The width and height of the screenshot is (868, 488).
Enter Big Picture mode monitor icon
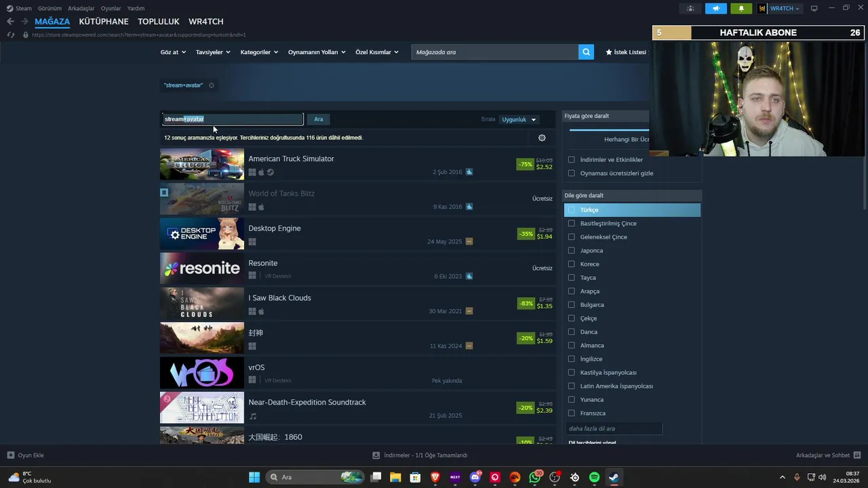[x=814, y=8]
